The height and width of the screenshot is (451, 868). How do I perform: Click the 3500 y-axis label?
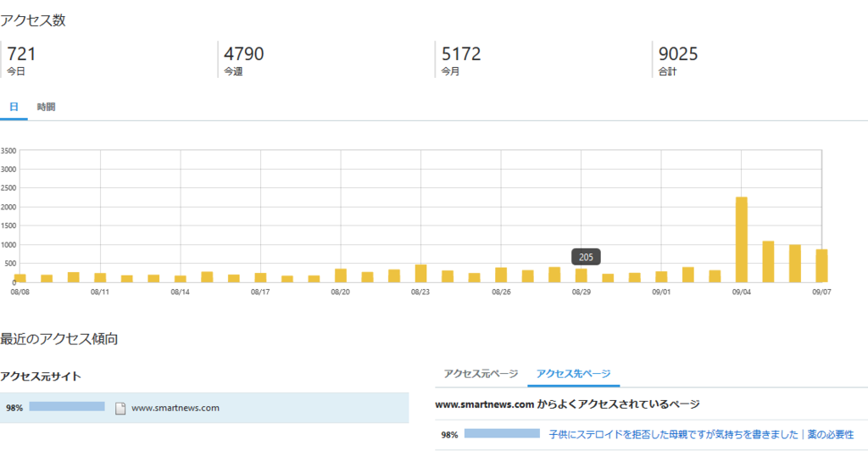8,151
